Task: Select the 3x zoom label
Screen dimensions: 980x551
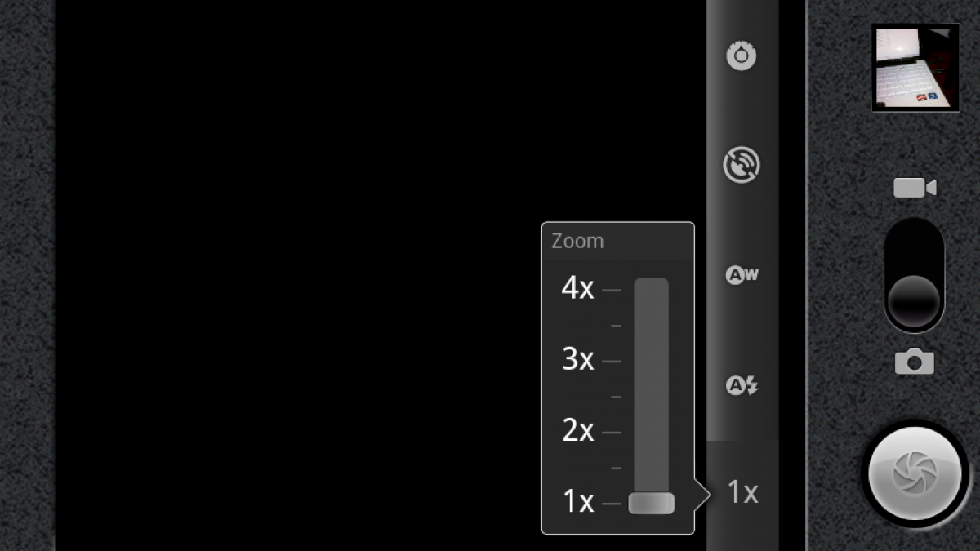Action: (577, 359)
